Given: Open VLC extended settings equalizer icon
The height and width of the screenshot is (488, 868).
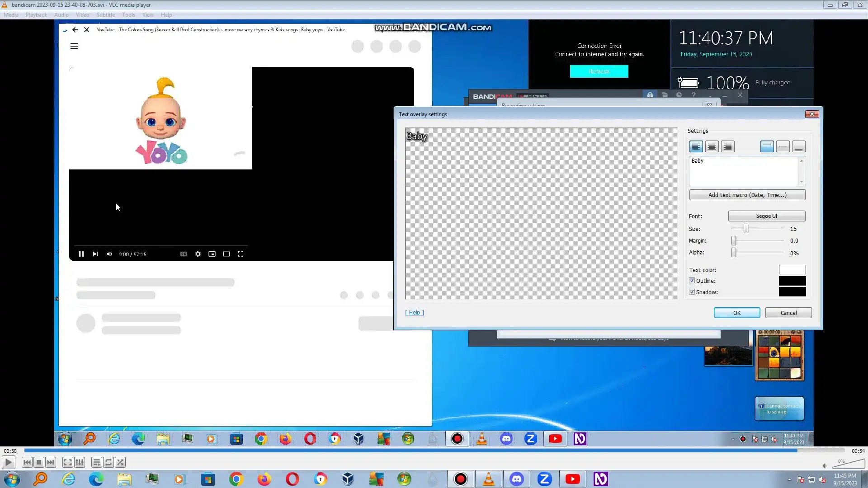Looking at the screenshot, I should (80, 462).
